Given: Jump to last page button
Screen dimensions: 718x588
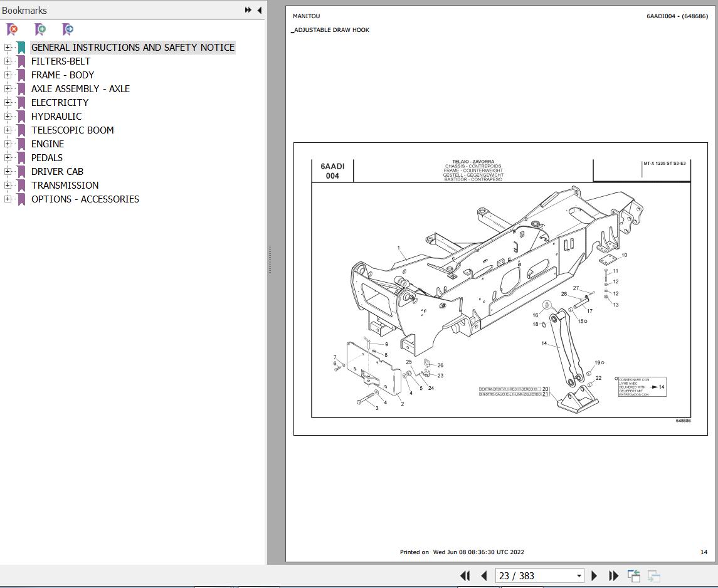Looking at the screenshot, I should point(614,575).
